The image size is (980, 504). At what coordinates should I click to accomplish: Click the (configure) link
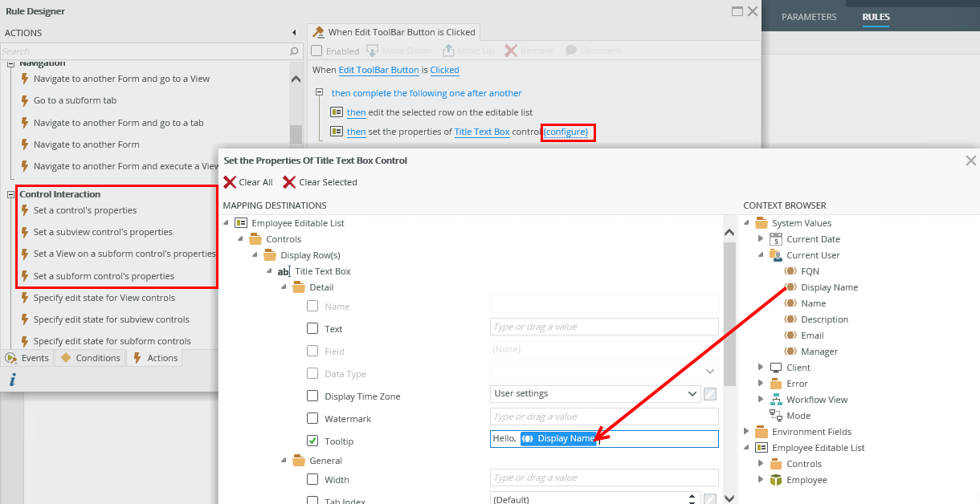pos(566,132)
